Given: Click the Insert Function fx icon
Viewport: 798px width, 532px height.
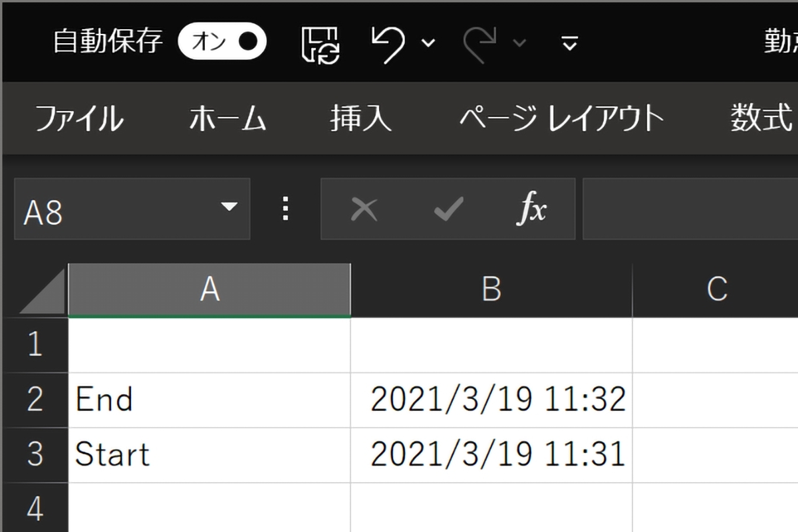Looking at the screenshot, I should (x=532, y=209).
